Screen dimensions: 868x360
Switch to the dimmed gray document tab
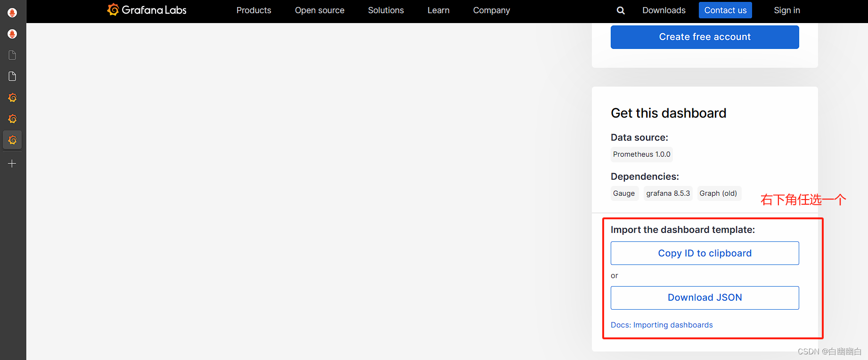coord(12,55)
